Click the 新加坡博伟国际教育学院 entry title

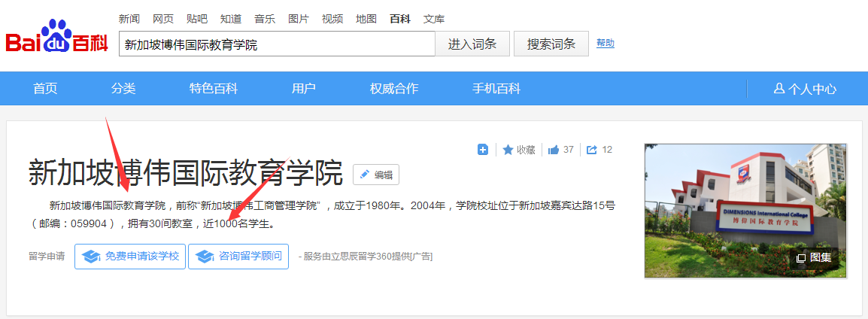[186, 172]
